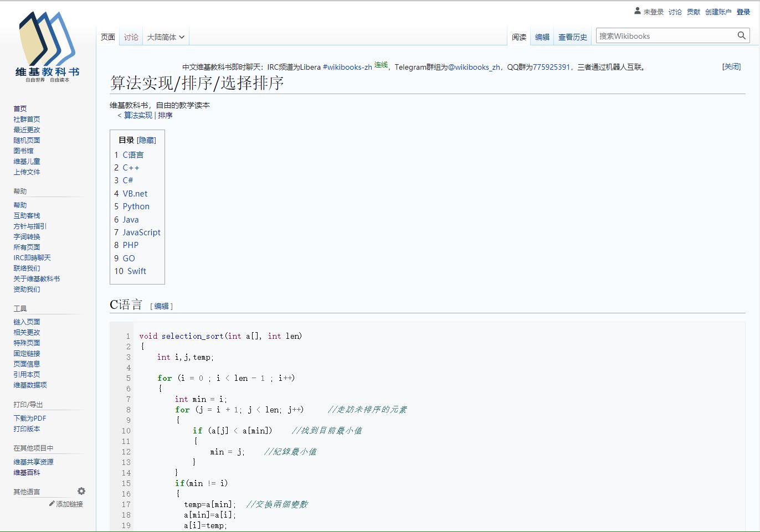The width and height of the screenshot is (760, 532).
Task: Jump to Java section in contents
Action: 131,220
